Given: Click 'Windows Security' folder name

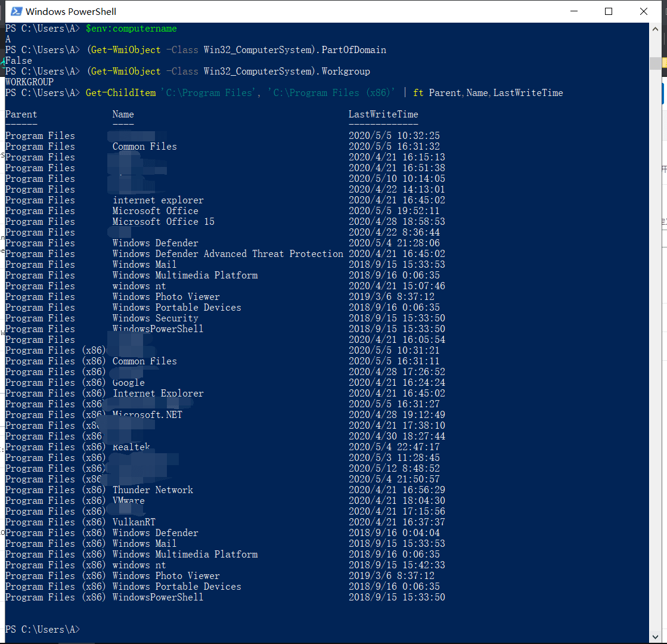Looking at the screenshot, I should [x=155, y=318].
